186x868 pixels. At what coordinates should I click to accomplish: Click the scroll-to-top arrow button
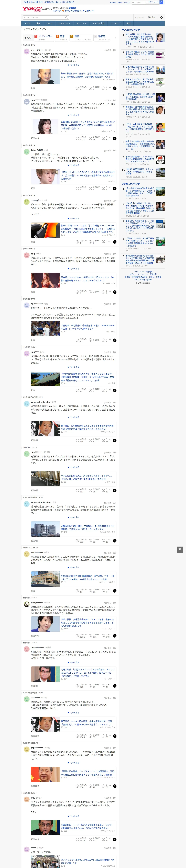180,550
